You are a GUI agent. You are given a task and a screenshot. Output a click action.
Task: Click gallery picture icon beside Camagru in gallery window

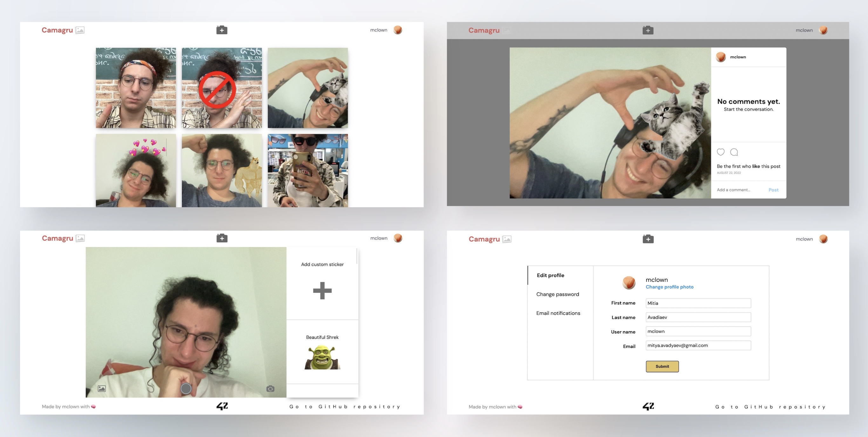coord(80,30)
